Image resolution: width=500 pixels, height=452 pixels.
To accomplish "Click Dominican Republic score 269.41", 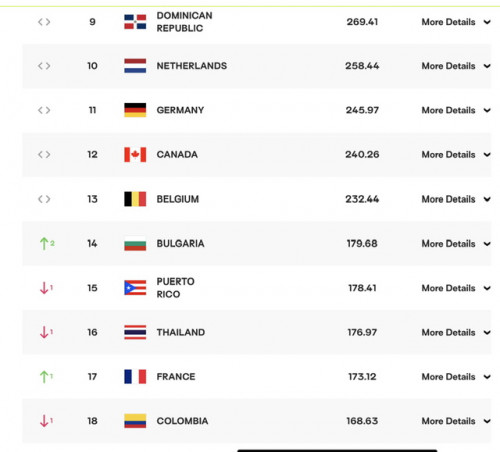I will (362, 22).
